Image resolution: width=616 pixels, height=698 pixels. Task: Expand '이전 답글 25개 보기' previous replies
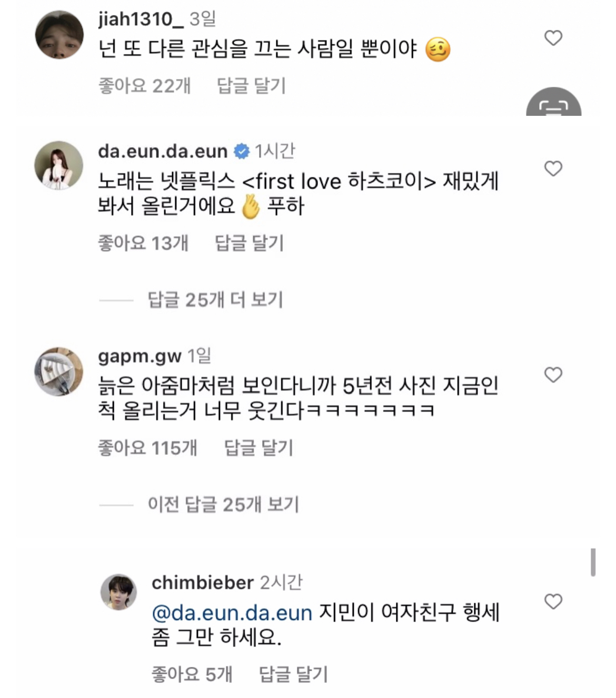click(223, 504)
